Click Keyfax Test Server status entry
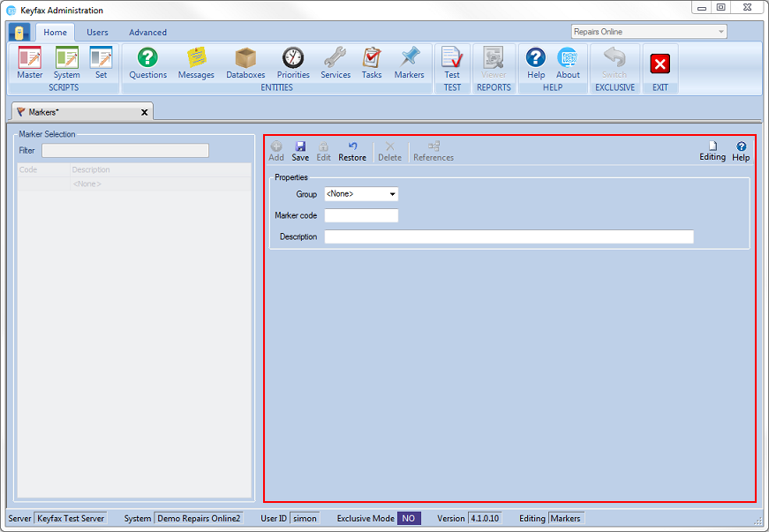The image size is (769, 532). pyautogui.click(x=71, y=518)
